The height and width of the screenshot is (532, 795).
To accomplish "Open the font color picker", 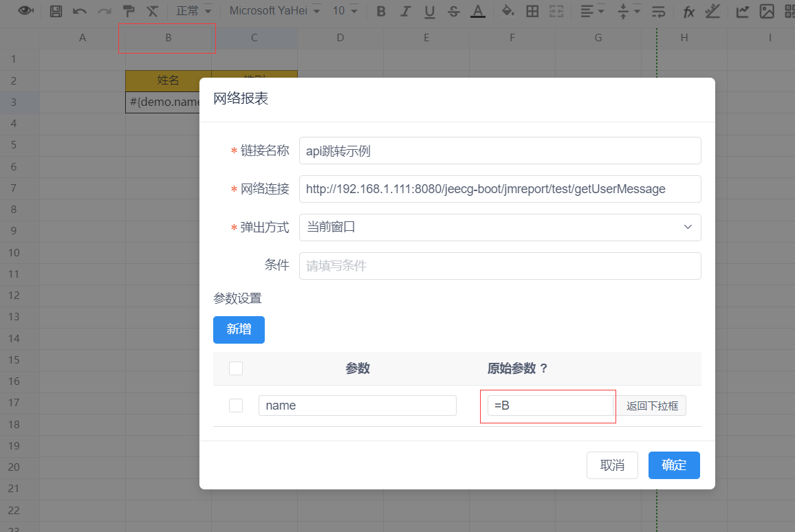I will click(x=477, y=11).
